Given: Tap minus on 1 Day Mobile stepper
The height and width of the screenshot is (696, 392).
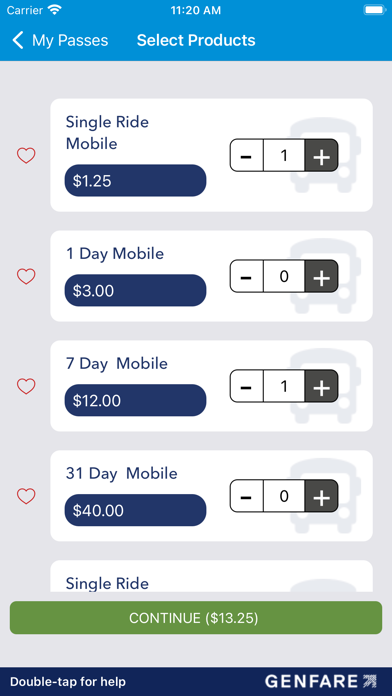Looking at the screenshot, I should (x=246, y=276).
